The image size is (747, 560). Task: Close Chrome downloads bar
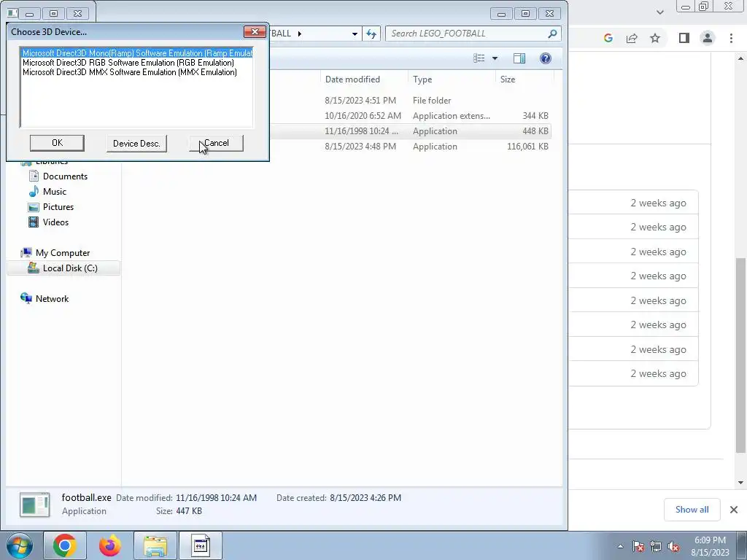(734, 510)
